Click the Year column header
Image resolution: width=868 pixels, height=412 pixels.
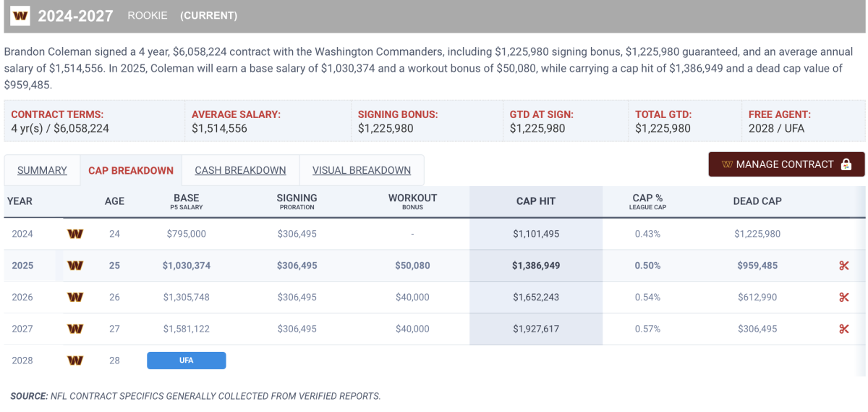click(x=20, y=201)
